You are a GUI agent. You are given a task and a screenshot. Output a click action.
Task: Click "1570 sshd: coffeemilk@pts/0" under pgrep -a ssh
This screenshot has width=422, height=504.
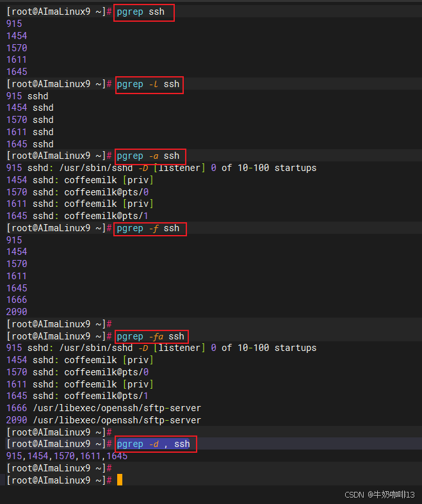point(77,192)
